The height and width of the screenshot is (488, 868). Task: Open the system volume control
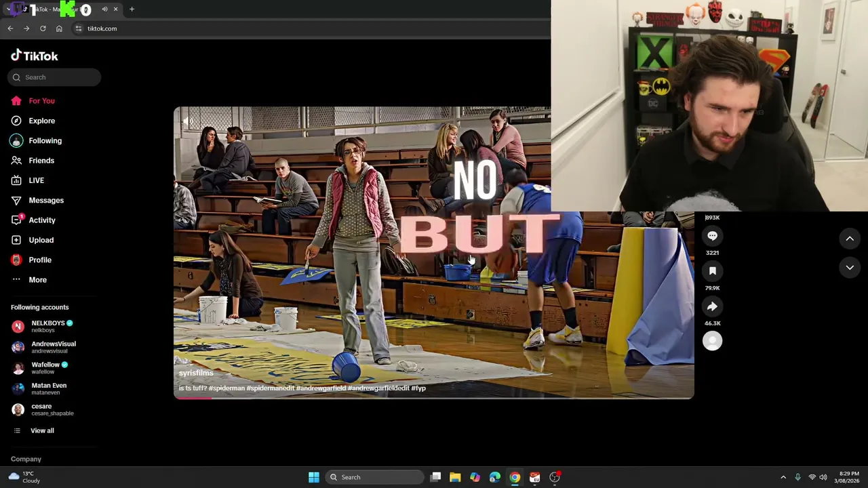[x=823, y=477]
